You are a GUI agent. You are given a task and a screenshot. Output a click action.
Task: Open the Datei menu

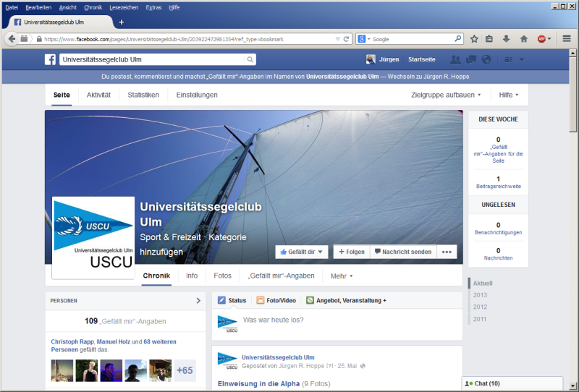pos(12,7)
